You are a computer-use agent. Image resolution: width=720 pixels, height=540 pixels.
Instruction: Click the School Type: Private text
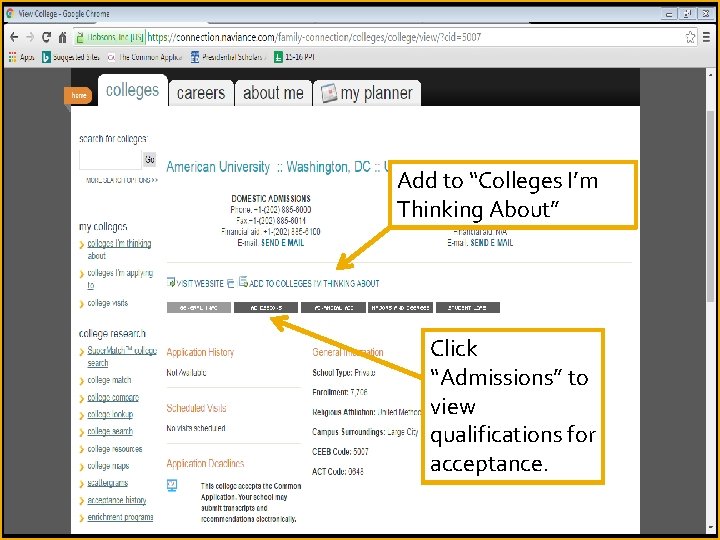[x=344, y=373]
